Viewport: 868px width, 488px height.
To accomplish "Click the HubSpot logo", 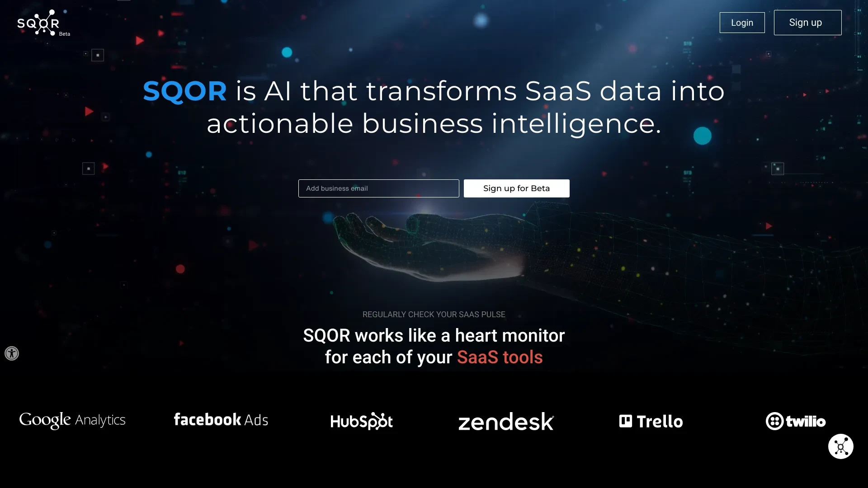I will click(361, 421).
